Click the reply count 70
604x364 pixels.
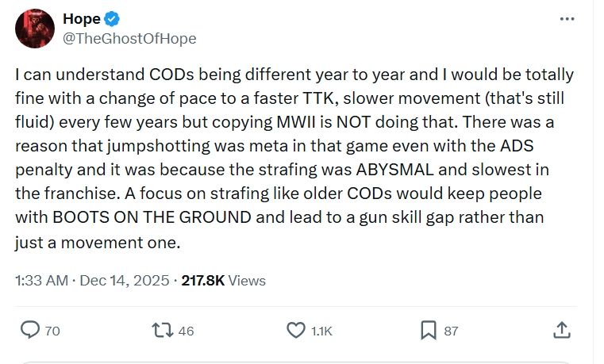pyautogui.click(x=52, y=331)
